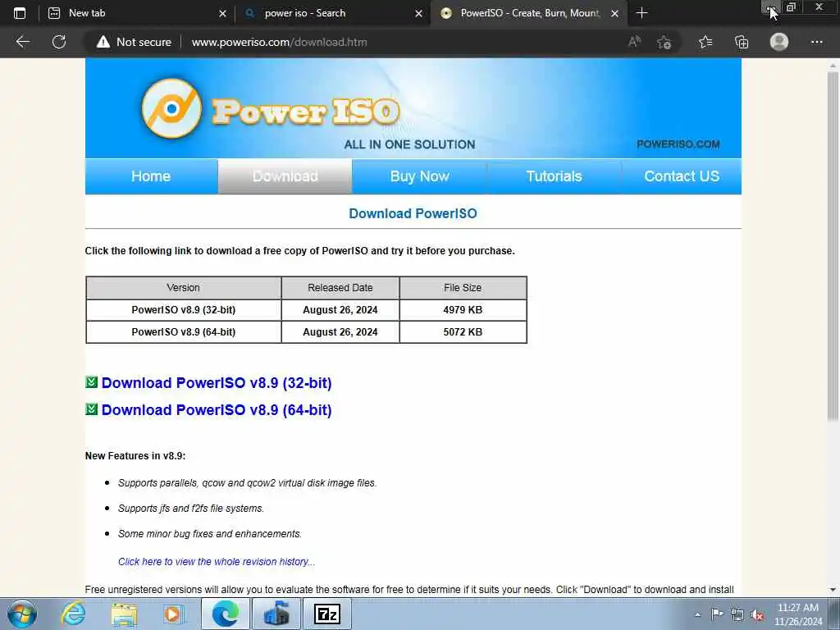The image size is (840, 630).
Task: Click table cell PowerISO v8.9 (32-bit)
Action: (183, 309)
